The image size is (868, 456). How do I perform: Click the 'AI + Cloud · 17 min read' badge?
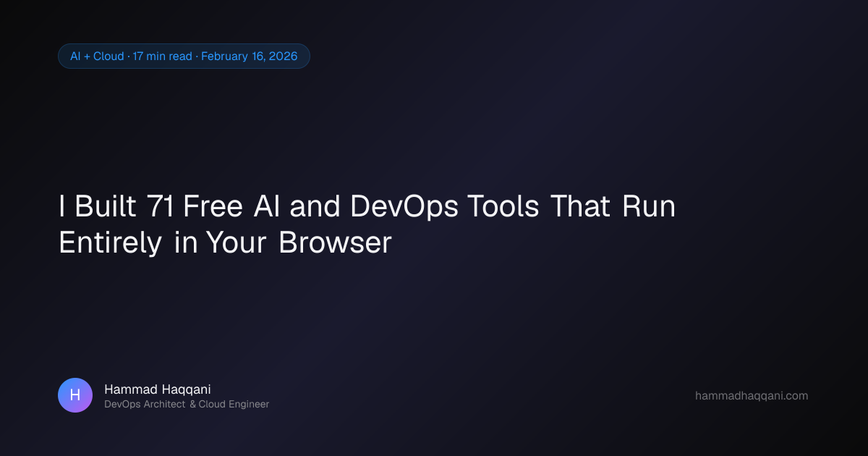tap(184, 56)
